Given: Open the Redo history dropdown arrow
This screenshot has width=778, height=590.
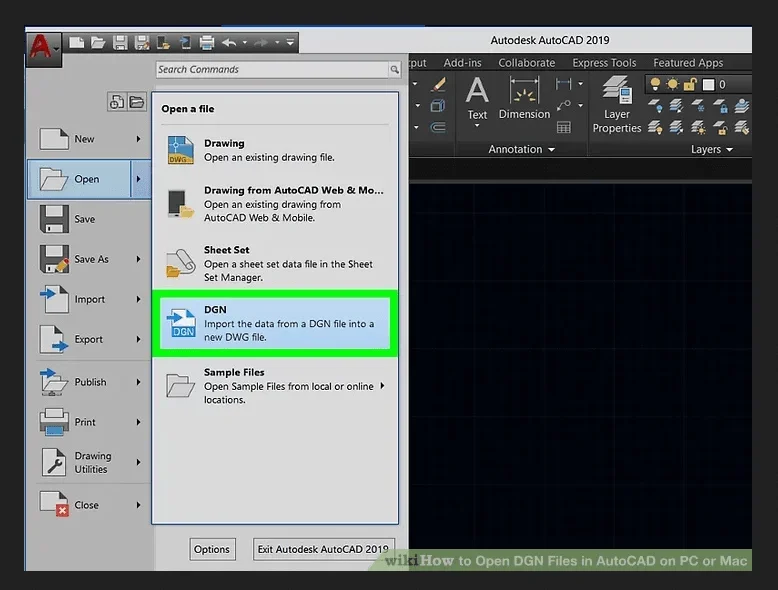Looking at the screenshot, I should 277,43.
